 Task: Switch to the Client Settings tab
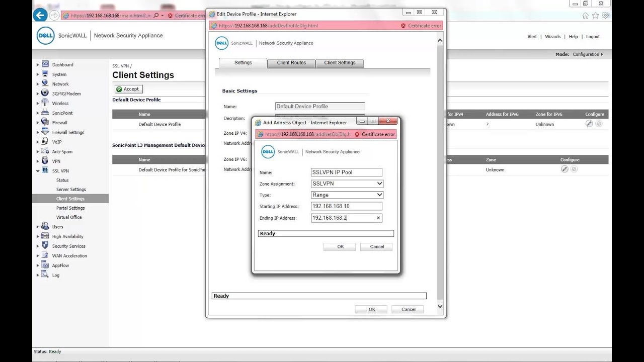[340, 63]
